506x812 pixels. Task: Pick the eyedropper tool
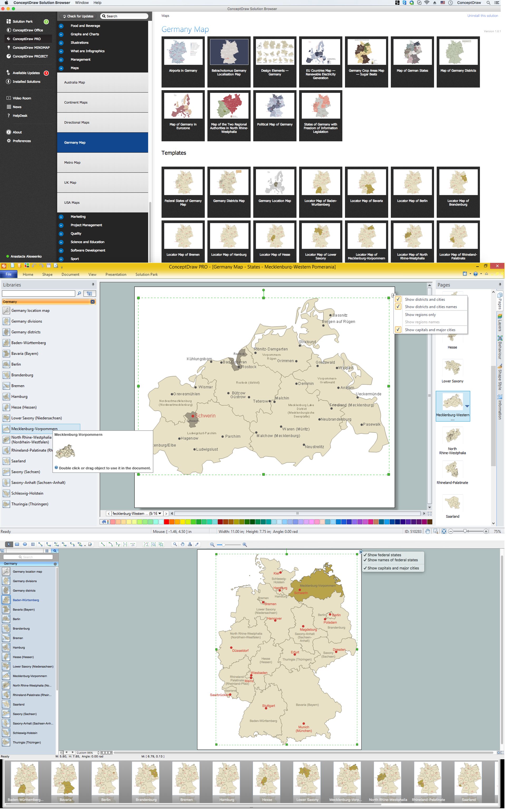click(x=197, y=544)
